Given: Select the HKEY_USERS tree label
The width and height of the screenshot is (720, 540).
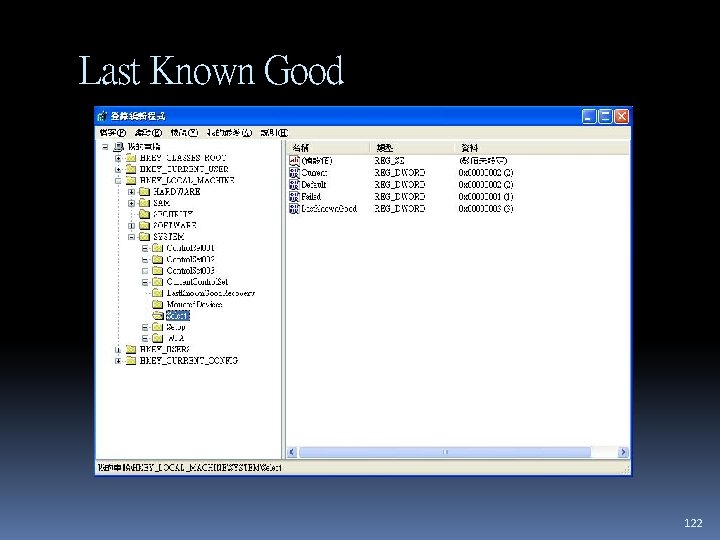Looking at the screenshot, I should tap(165, 349).
